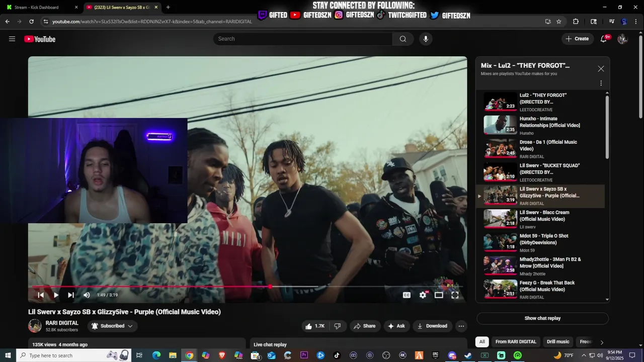The width and height of the screenshot is (644, 362).
Task: Open the RARI DIGITAL channel avatar
Action: (35, 326)
